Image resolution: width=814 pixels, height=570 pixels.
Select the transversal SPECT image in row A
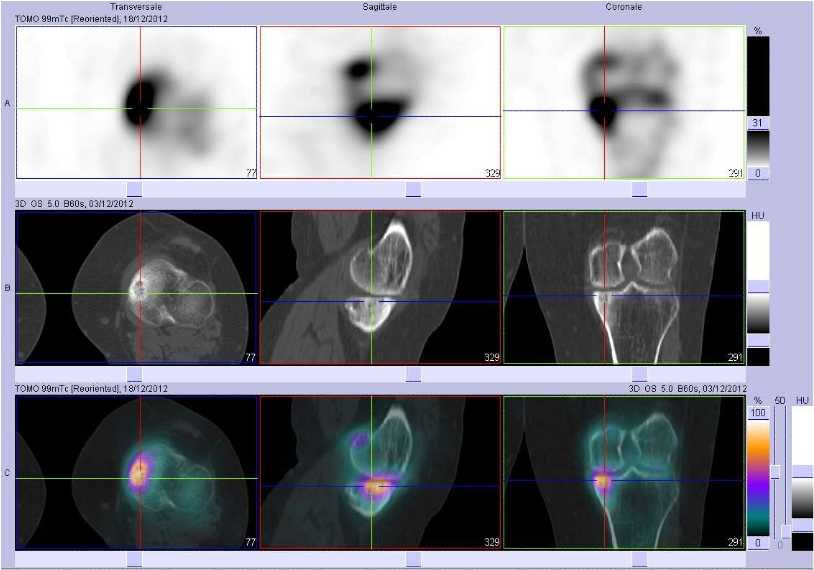pyautogui.click(x=136, y=102)
